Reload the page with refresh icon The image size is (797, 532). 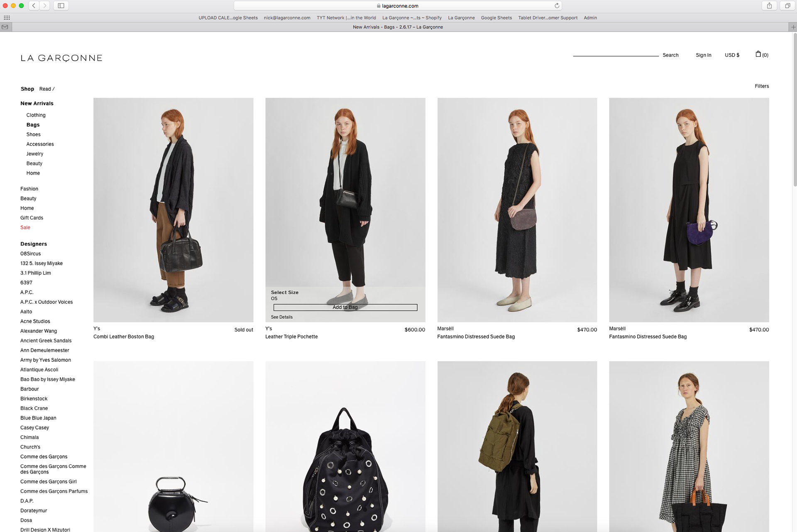pos(557,6)
